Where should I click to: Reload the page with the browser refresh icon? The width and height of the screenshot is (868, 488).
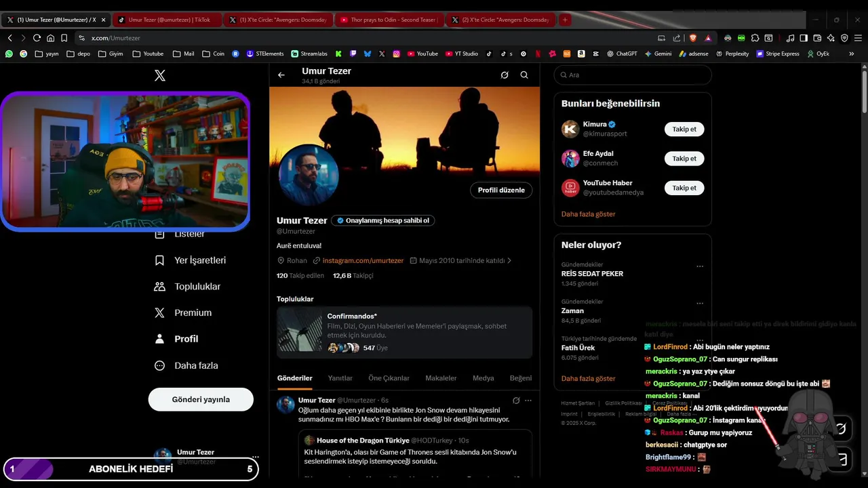tap(37, 38)
